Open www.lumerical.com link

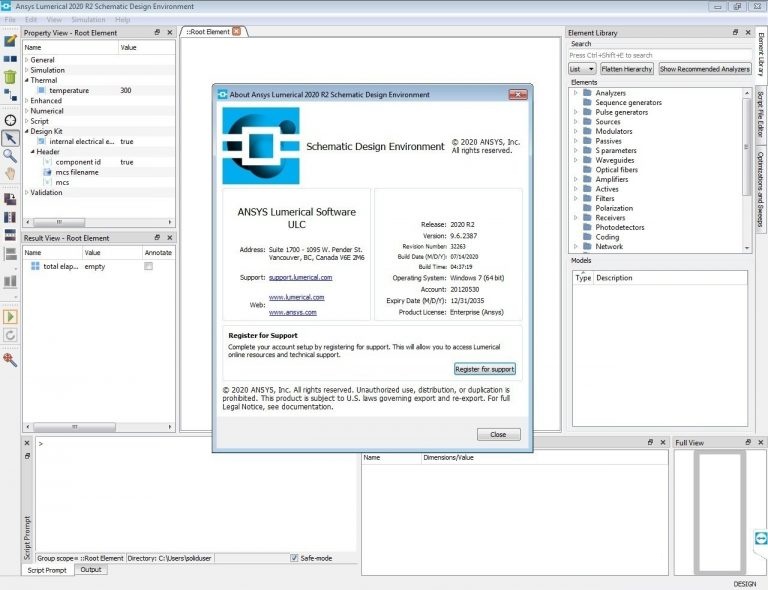(x=296, y=297)
